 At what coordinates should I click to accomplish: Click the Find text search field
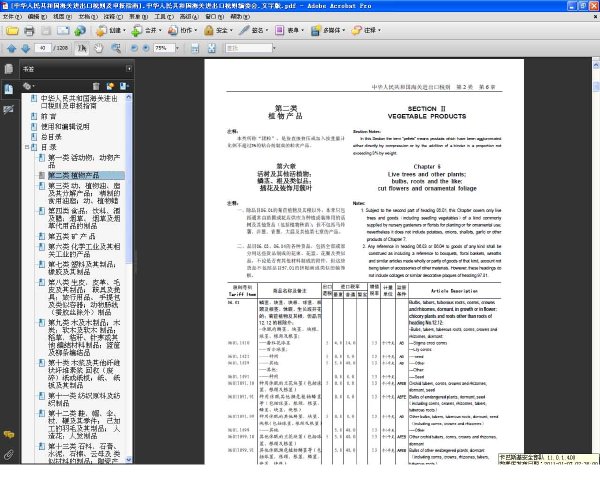249,48
